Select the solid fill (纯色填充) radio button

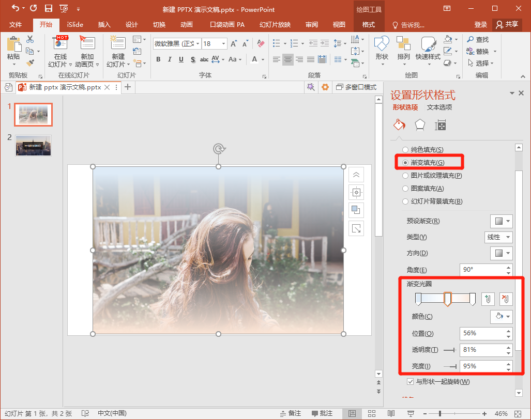point(406,150)
